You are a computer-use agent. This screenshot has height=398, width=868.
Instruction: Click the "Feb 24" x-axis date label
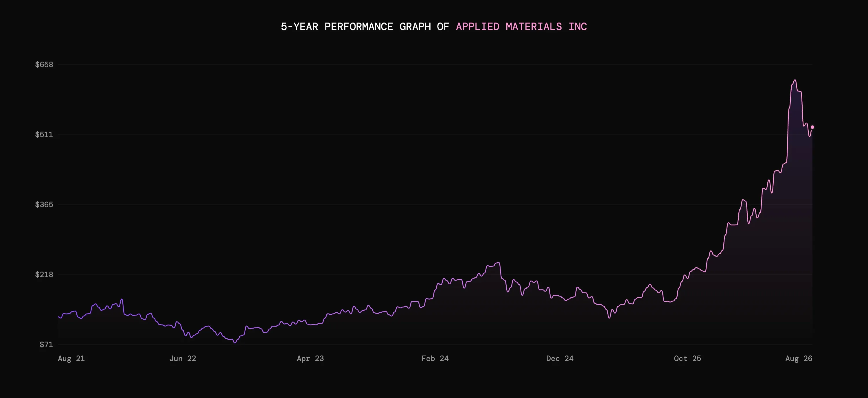coord(435,359)
